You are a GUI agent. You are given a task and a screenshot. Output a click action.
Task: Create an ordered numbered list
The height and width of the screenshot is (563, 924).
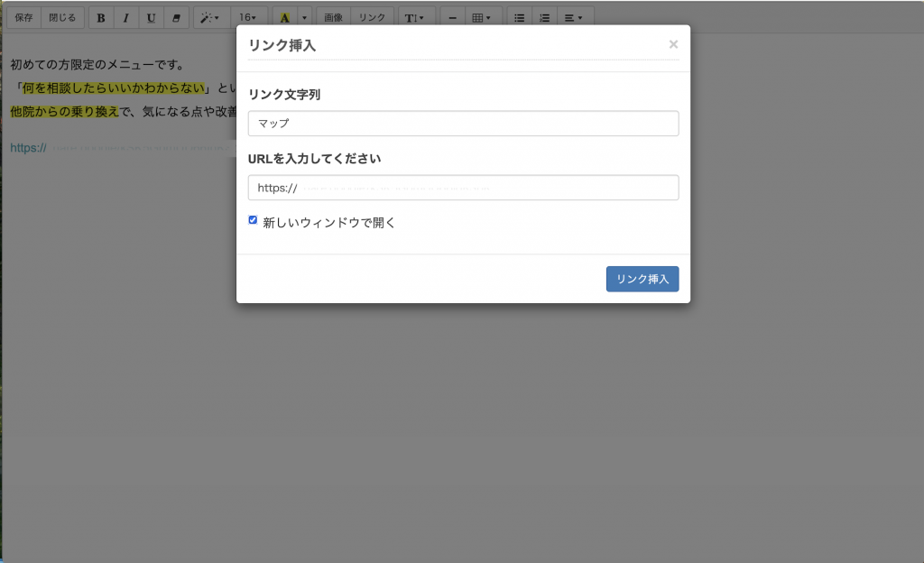click(544, 17)
